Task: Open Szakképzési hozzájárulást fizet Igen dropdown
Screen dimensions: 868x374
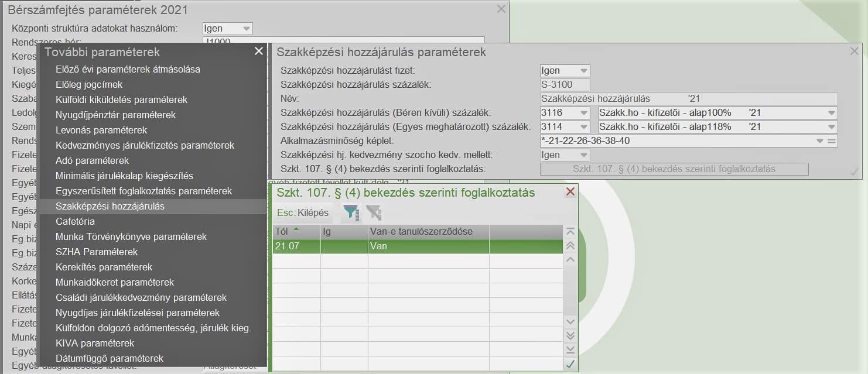Action: click(x=583, y=71)
